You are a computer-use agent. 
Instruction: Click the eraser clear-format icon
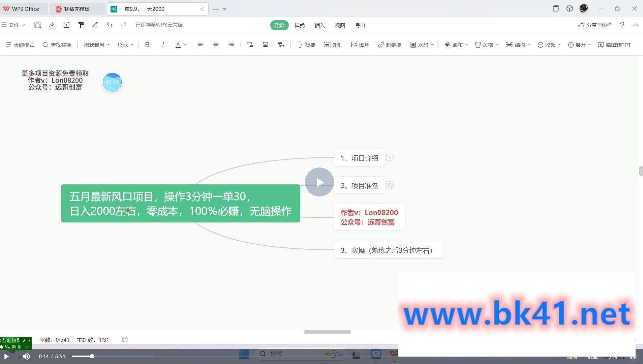95,25
